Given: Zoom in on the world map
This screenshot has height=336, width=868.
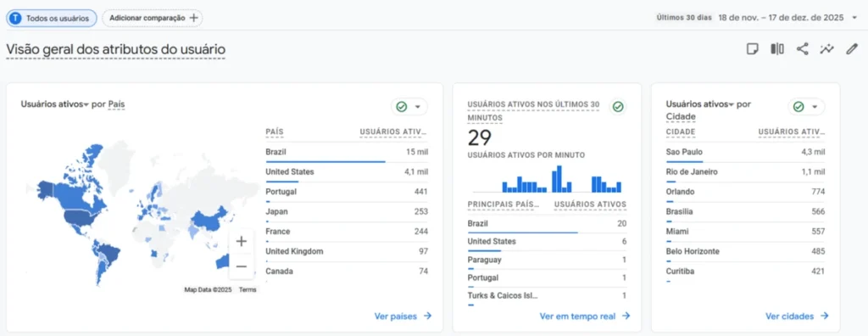Looking at the screenshot, I should pyautogui.click(x=242, y=241).
